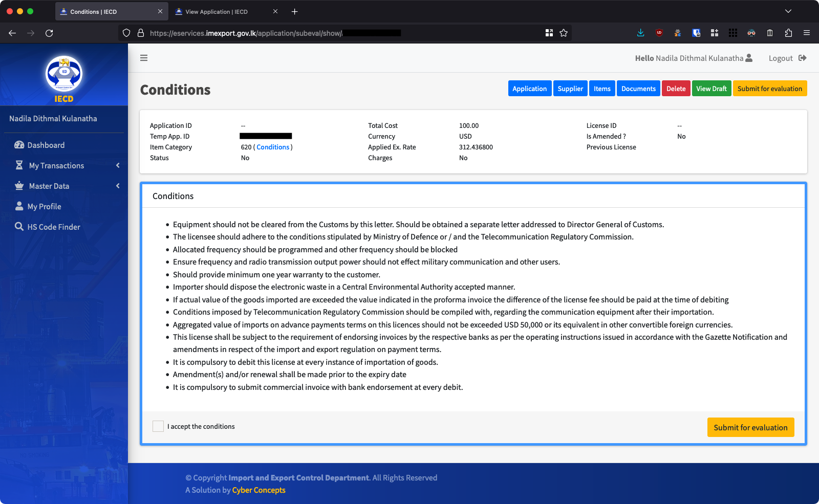The height and width of the screenshot is (504, 819).
Task: Open the browser tab list dropdown
Action: click(x=788, y=11)
